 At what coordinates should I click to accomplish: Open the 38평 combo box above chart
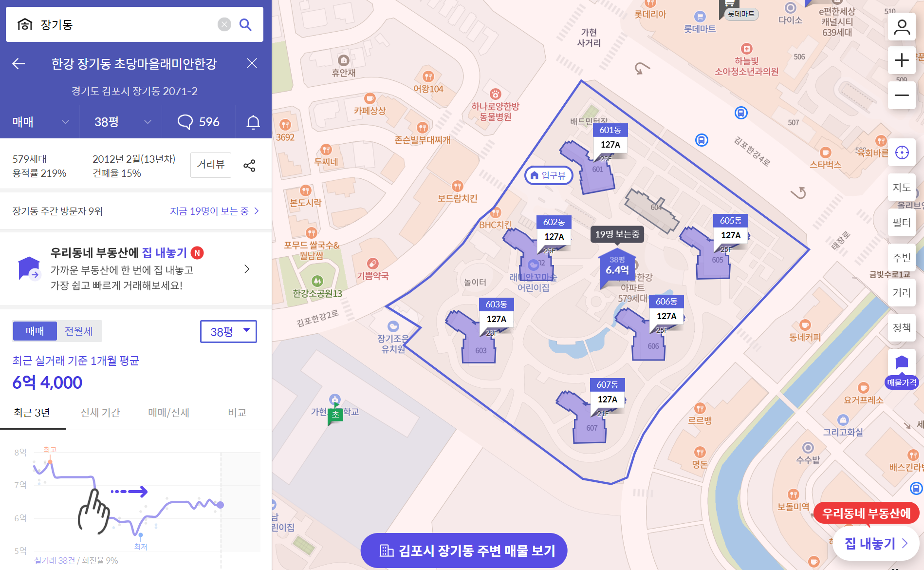coord(228,332)
